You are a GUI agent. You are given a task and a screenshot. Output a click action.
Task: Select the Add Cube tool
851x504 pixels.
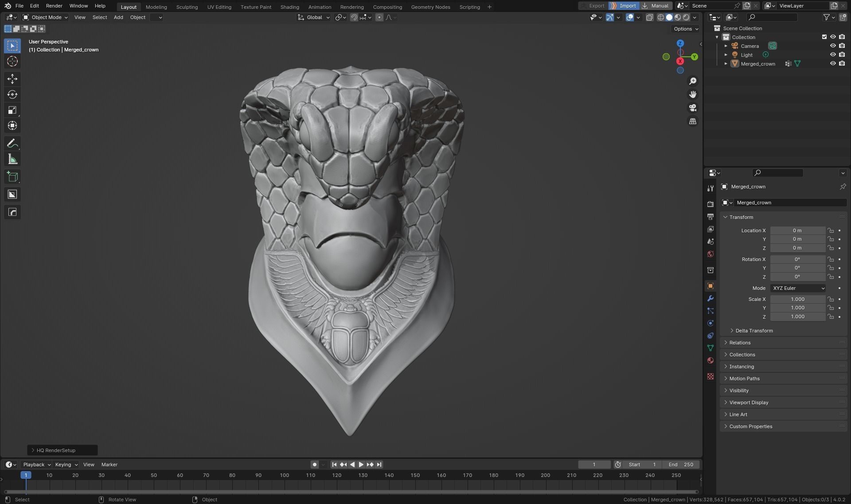point(12,177)
